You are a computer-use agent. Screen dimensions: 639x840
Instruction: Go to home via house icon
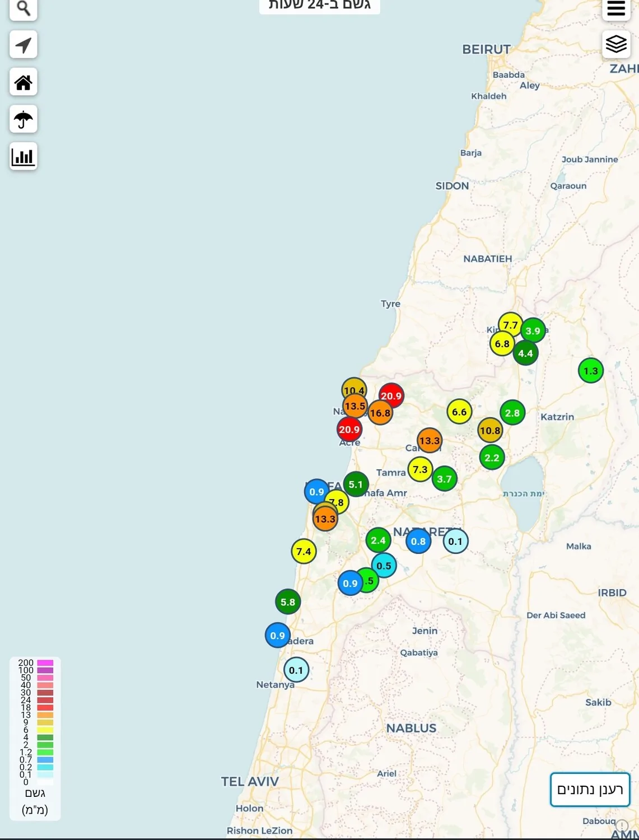pos(24,82)
